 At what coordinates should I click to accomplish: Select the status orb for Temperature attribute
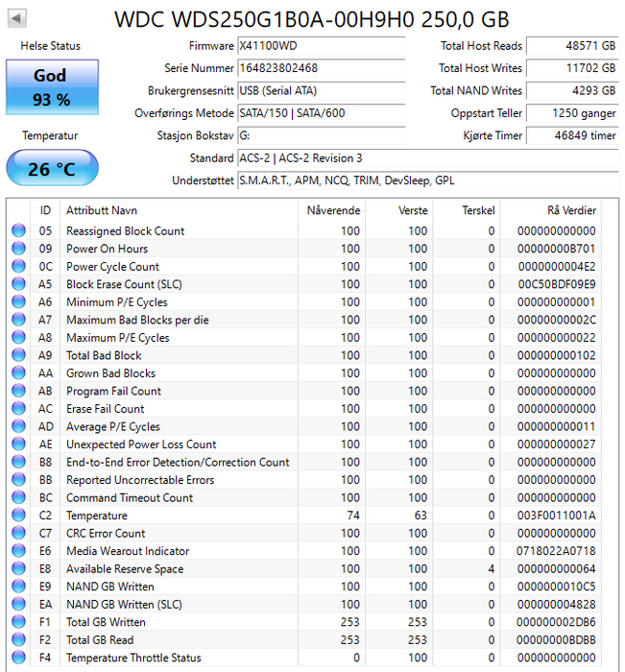click(18, 516)
